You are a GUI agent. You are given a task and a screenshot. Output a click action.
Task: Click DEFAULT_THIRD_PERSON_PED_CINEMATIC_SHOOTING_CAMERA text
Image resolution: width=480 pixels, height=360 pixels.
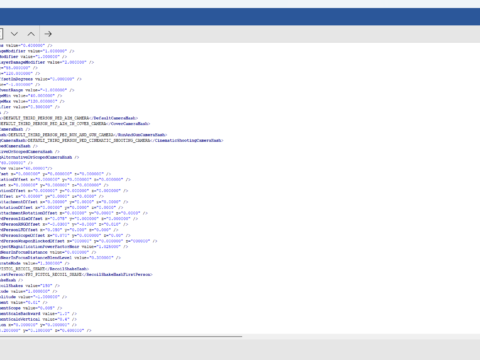tap(89, 140)
